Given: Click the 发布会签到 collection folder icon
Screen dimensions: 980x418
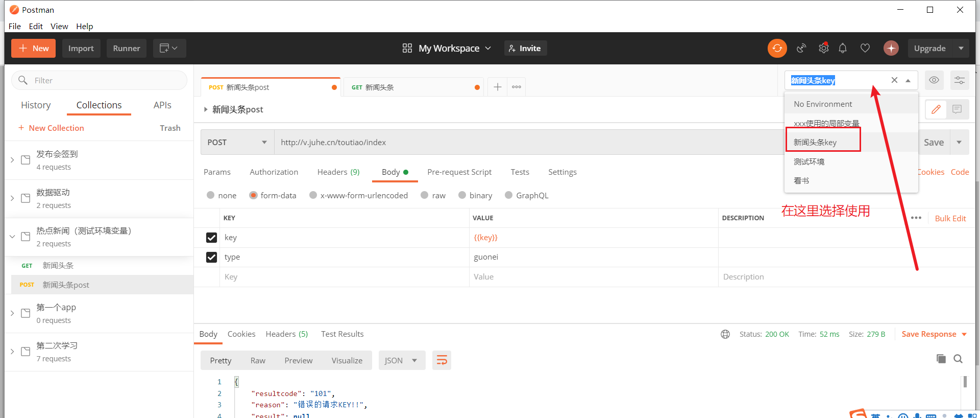Looking at the screenshot, I should 26,160.
